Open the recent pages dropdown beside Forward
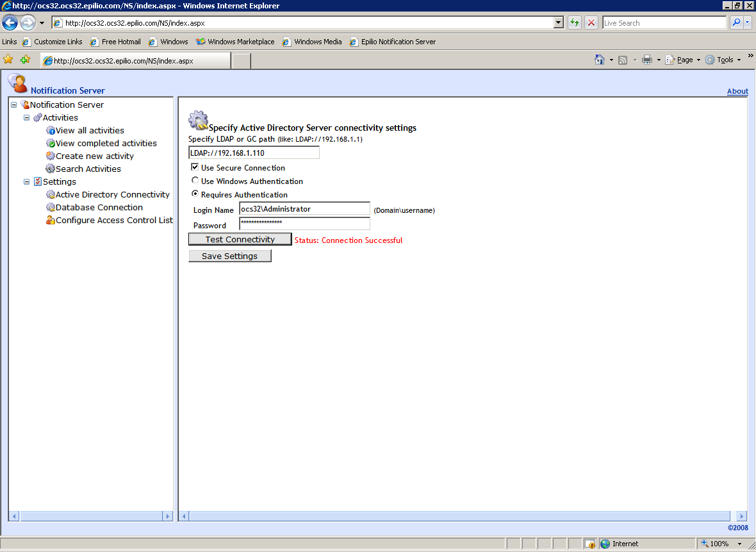This screenshot has height=552, width=756. 42,22
